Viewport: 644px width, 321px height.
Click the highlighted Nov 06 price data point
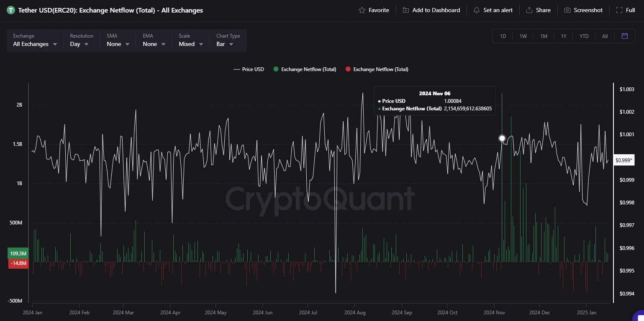coord(502,138)
